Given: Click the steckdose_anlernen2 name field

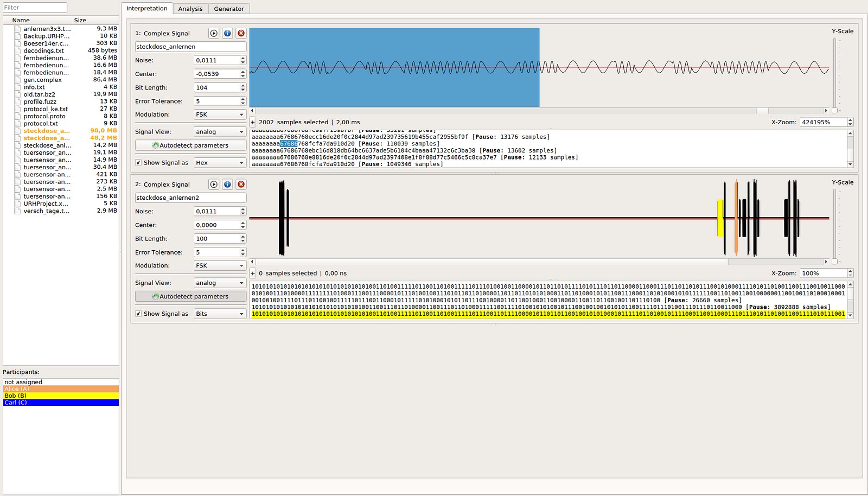Looking at the screenshot, I should pyautogui.click(x=190, y=198).
